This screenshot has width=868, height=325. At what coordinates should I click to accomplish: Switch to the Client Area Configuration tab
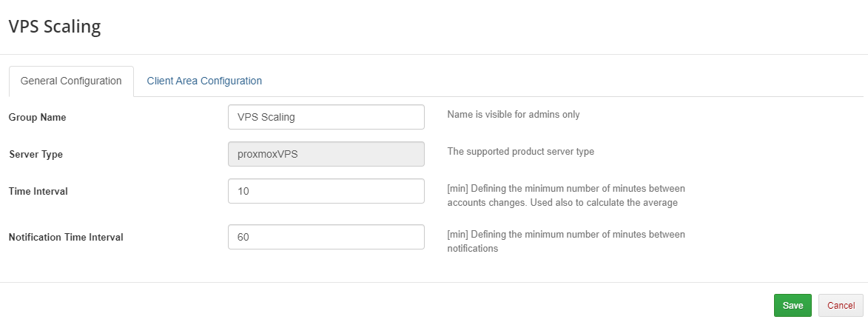[x=204, y=81]
